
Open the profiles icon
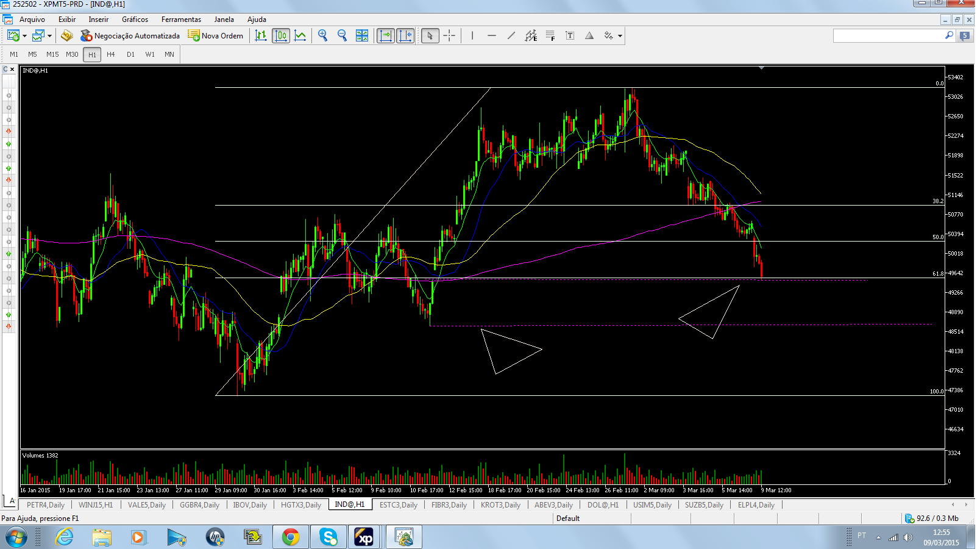(x=38, y=36)
